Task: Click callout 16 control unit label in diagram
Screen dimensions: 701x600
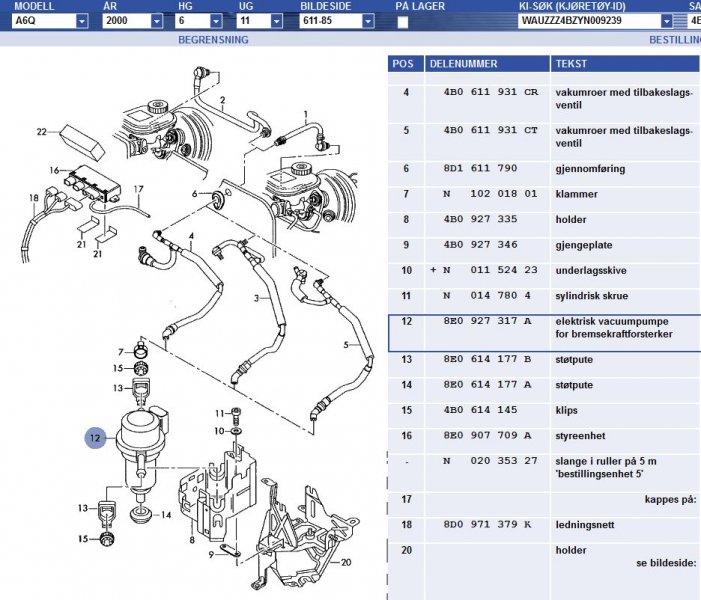Action: 55,170
